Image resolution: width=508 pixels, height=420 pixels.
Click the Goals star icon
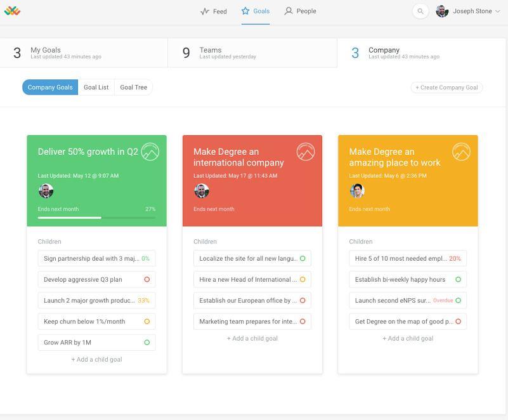pyautogui.click(x=245, y=11)
